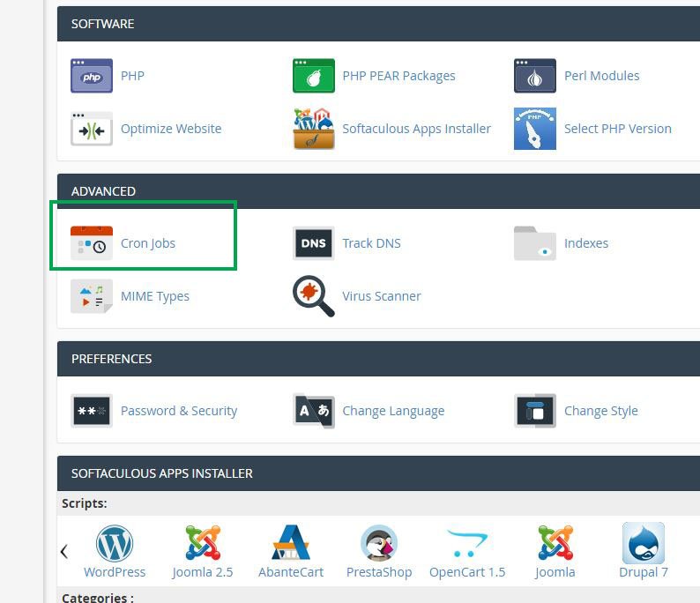This screenshot has width=700, height=603.
Task: Select the PHP PEAR Packages icon
Action: click(314, 76)
